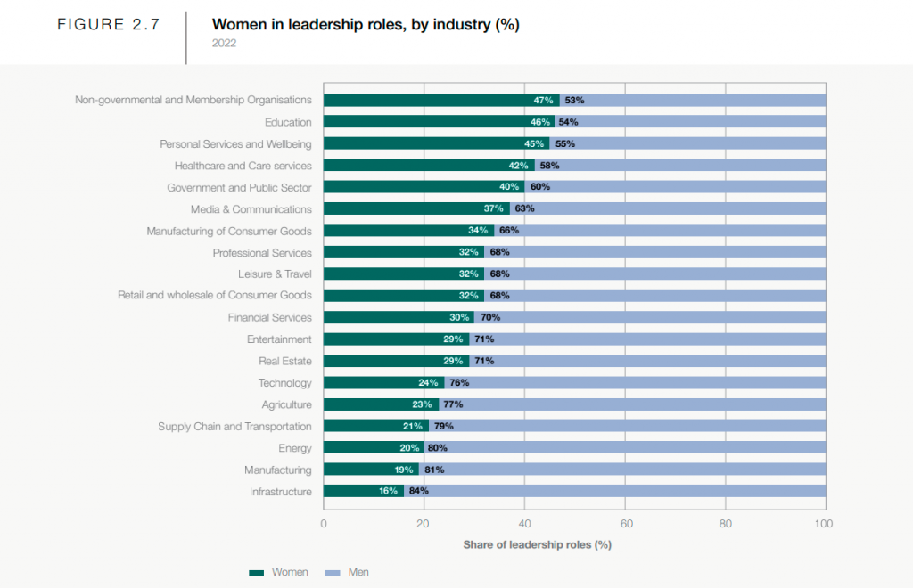Select the 100 tick on the x-axis
This screenshot has width=913, height=588.
(x=823, y=524)
